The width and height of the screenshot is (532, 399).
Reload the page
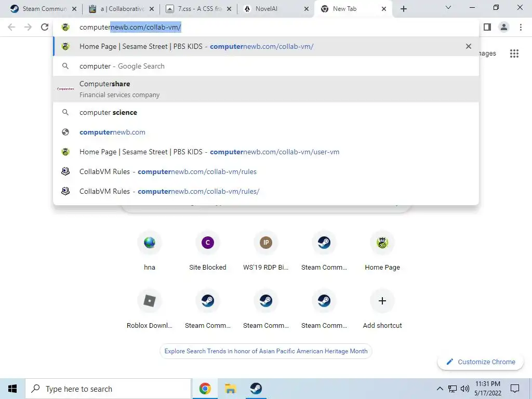pos(45,27)
